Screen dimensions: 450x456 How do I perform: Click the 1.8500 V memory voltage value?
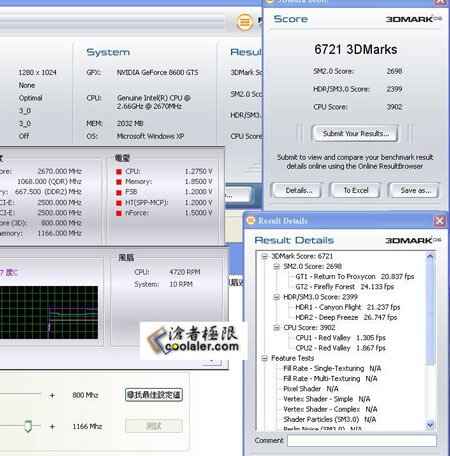pos(198,182)
